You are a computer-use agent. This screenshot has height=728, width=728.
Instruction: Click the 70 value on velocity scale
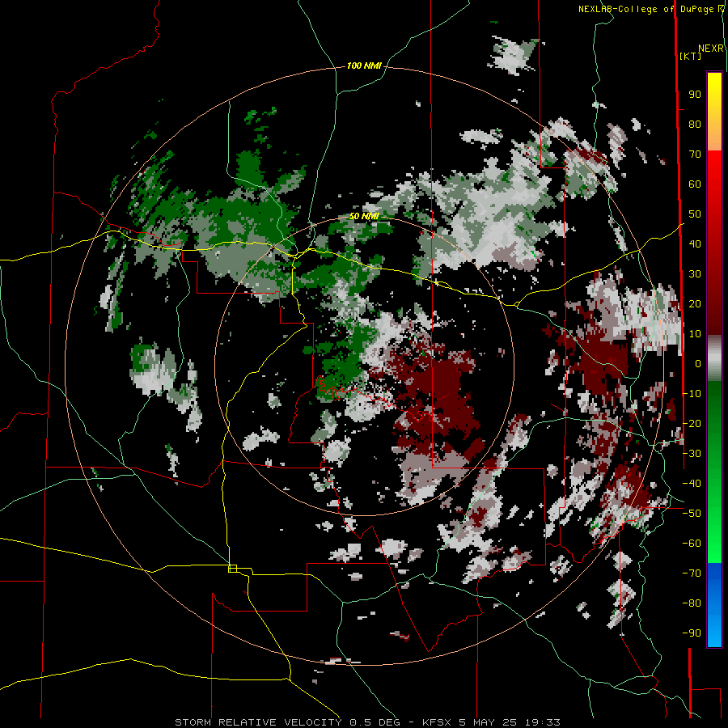695,154
